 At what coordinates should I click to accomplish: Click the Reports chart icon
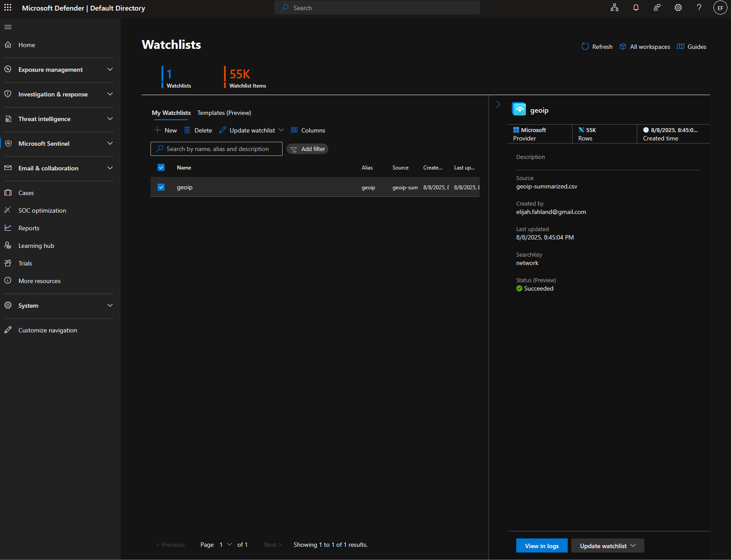(8, 228)
